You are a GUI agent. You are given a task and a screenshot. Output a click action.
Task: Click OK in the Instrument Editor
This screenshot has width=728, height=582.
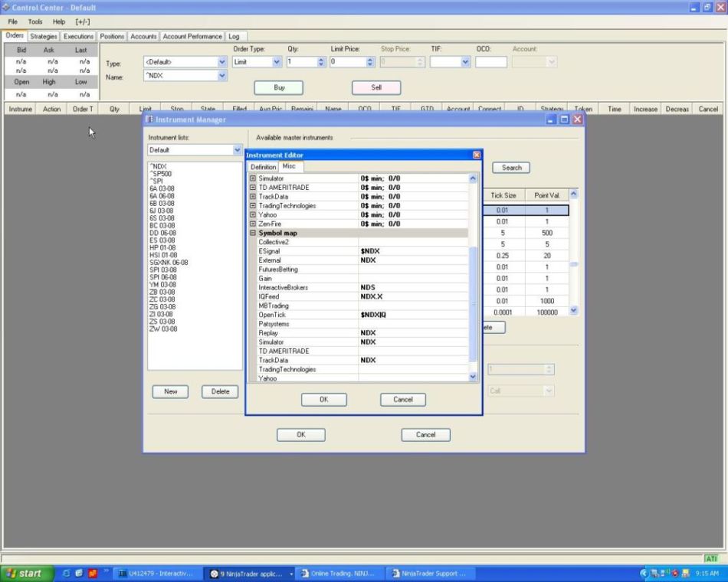click(323, 400)
